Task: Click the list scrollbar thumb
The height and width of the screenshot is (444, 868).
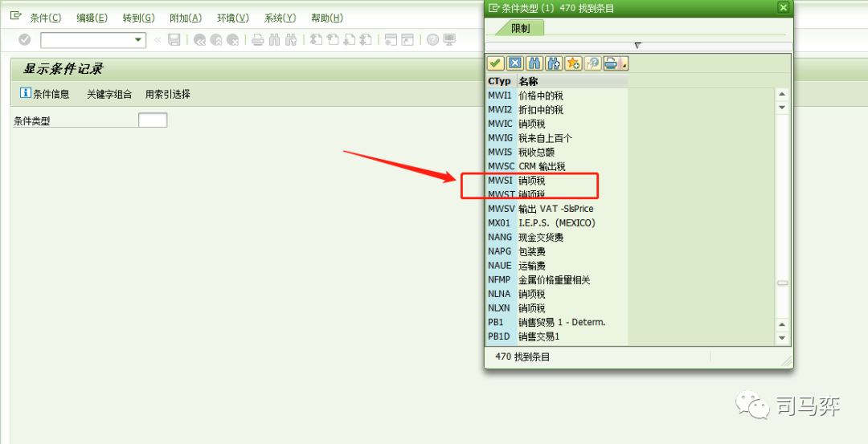Action: [x=782, y=283]
